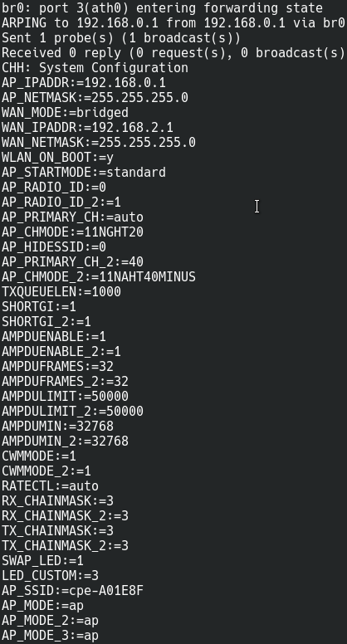347x644 pixels.
Task: Click the RATECTL:=auto line
Action: 50,485
